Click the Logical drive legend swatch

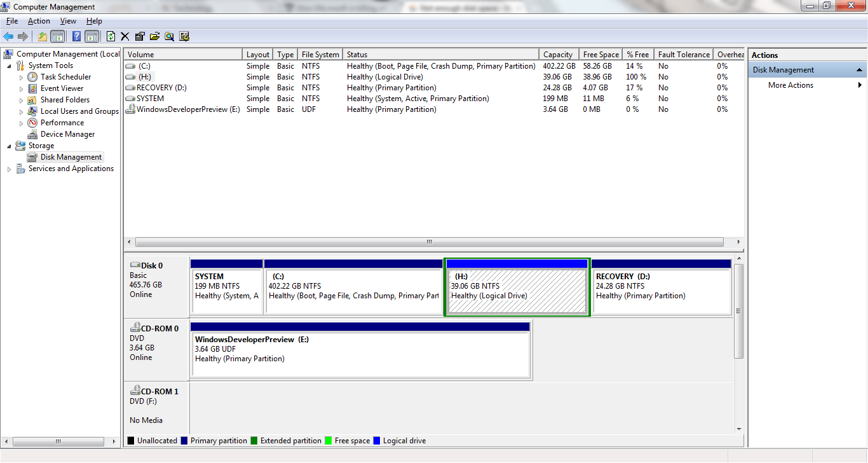pyautogui.click(x=377, y=441)
